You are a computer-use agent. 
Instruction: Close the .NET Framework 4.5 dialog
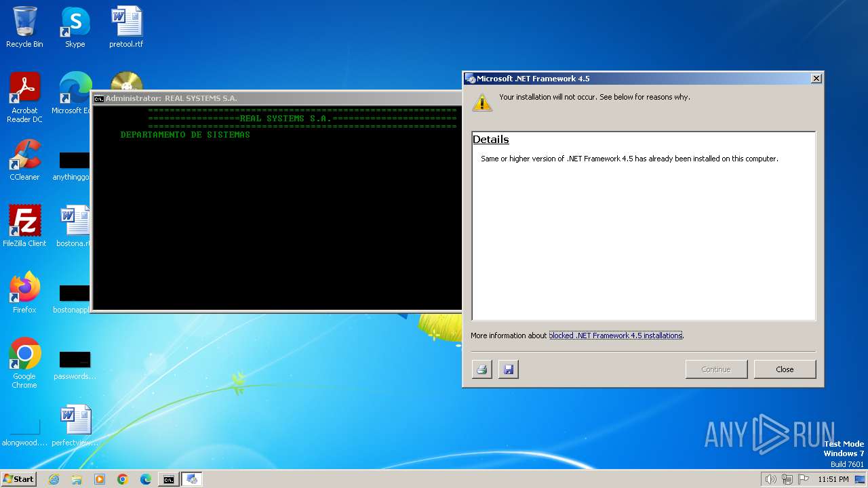pos(785,369)
